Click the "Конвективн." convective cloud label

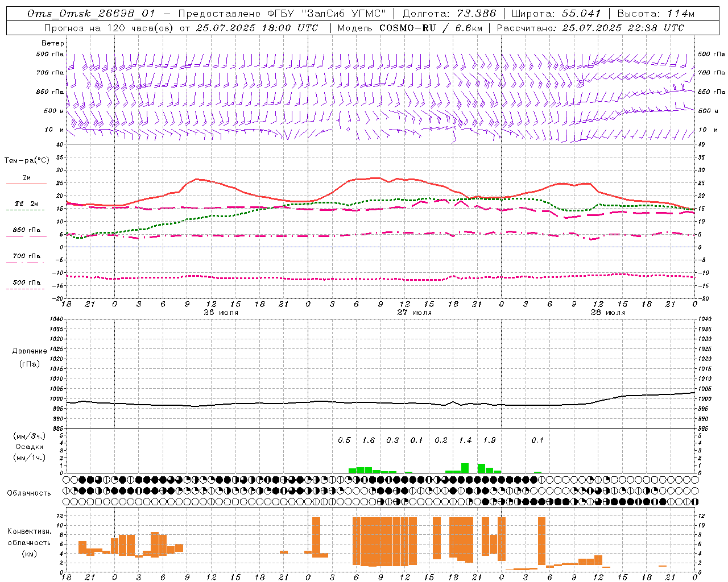coord(30,531)
